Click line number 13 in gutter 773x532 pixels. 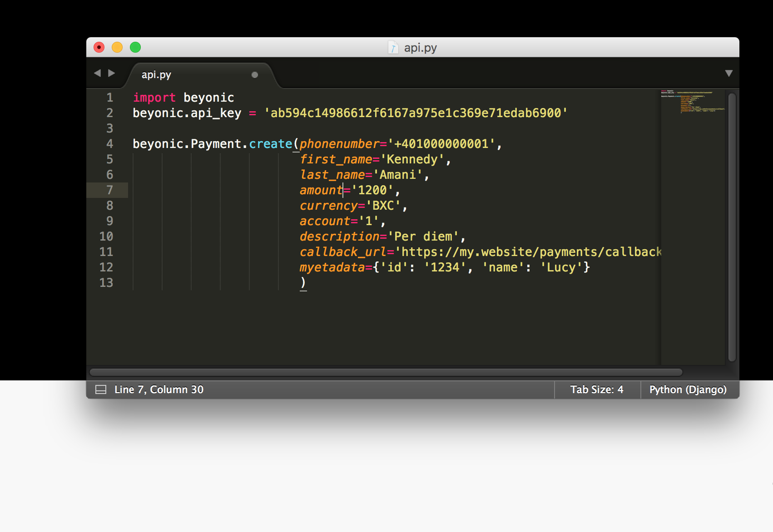pyautogui.click(x=106, y=283)
